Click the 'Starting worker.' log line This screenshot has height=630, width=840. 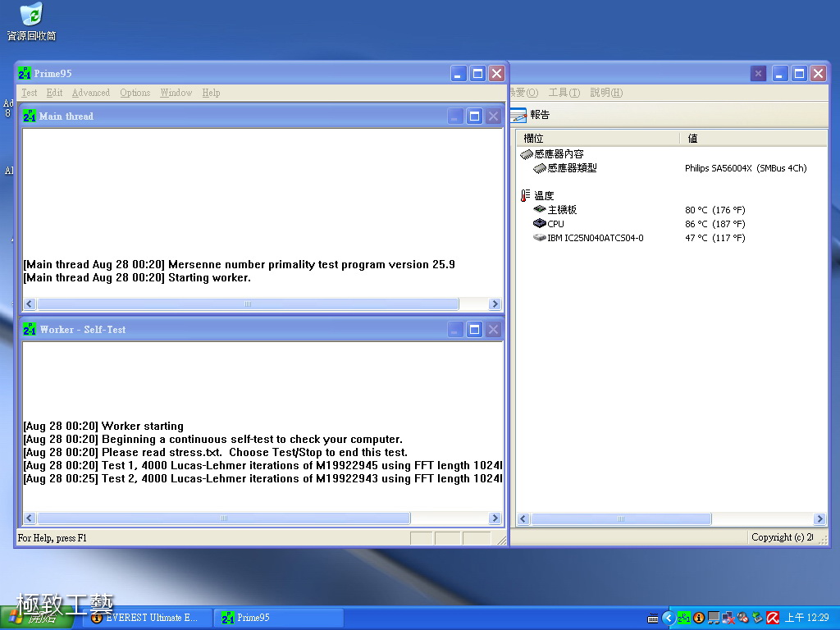[137, 277]
